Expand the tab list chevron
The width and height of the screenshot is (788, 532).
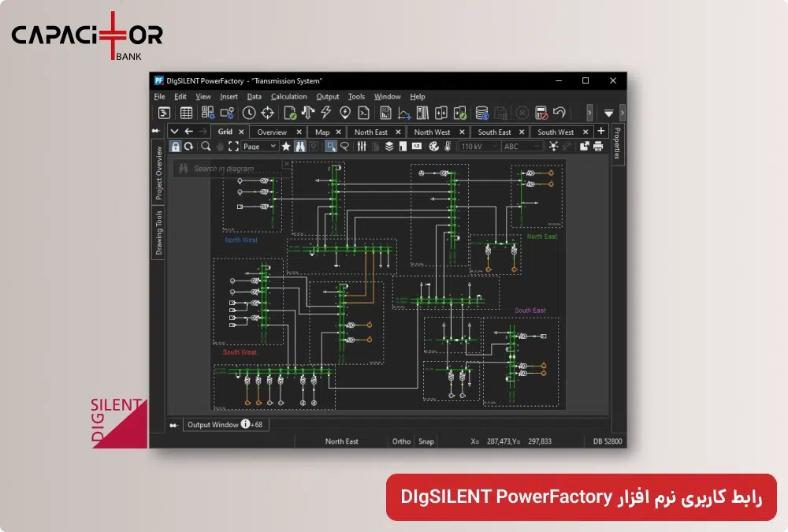click(x=174, y=132)
